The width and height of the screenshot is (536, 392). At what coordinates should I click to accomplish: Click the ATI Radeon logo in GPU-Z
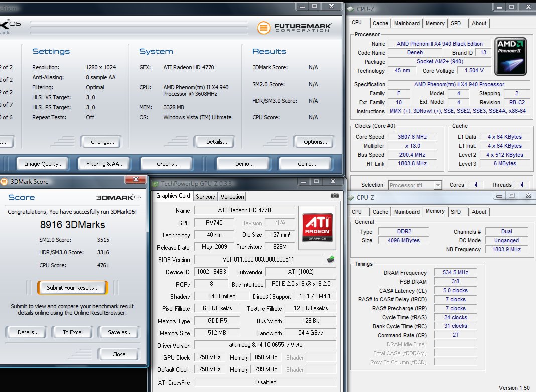pyautogui.click(x=317, y=228)
